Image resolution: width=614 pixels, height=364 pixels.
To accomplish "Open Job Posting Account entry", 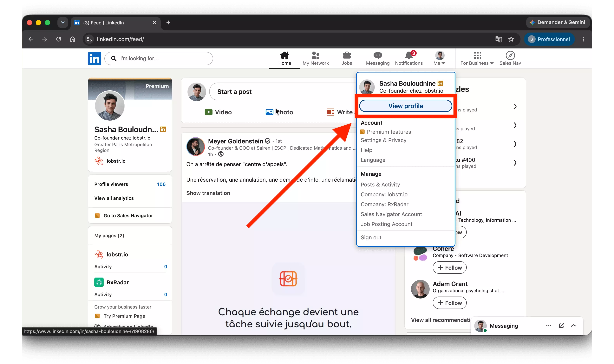I will tap(386, 224).
